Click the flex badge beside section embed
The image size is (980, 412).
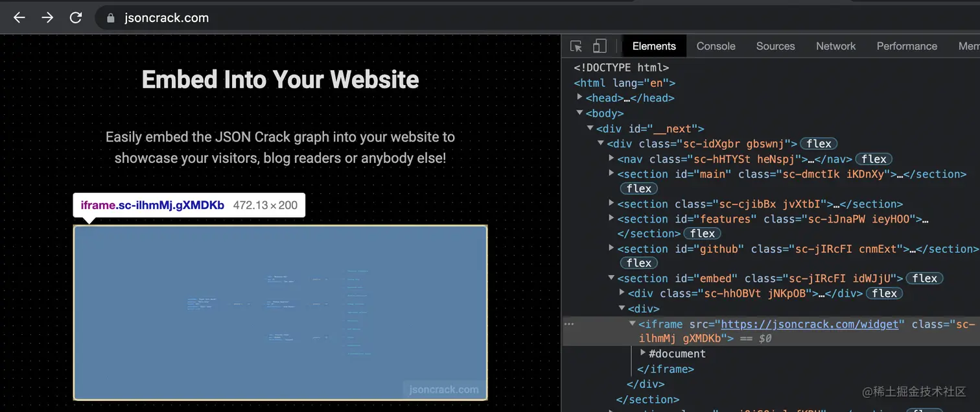925,278
